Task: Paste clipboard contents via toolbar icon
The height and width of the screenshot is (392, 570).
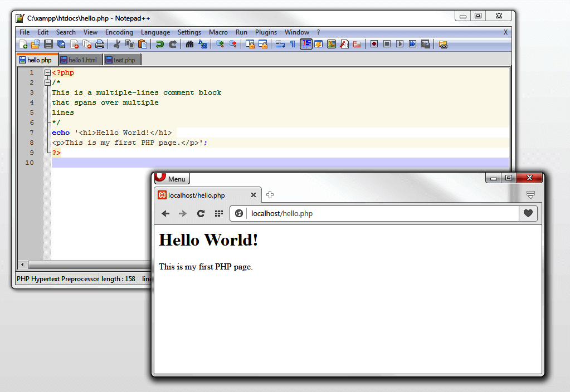Action: 142,44
